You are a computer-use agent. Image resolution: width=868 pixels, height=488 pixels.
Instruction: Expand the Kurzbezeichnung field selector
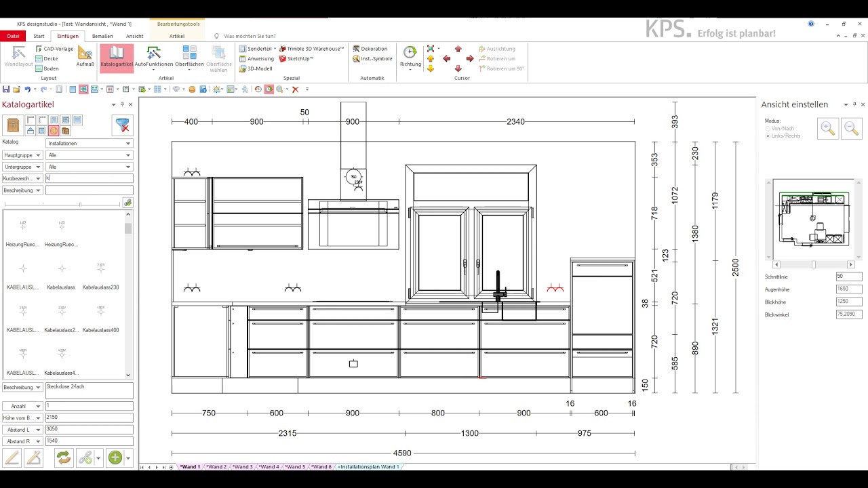pos(22,178)
